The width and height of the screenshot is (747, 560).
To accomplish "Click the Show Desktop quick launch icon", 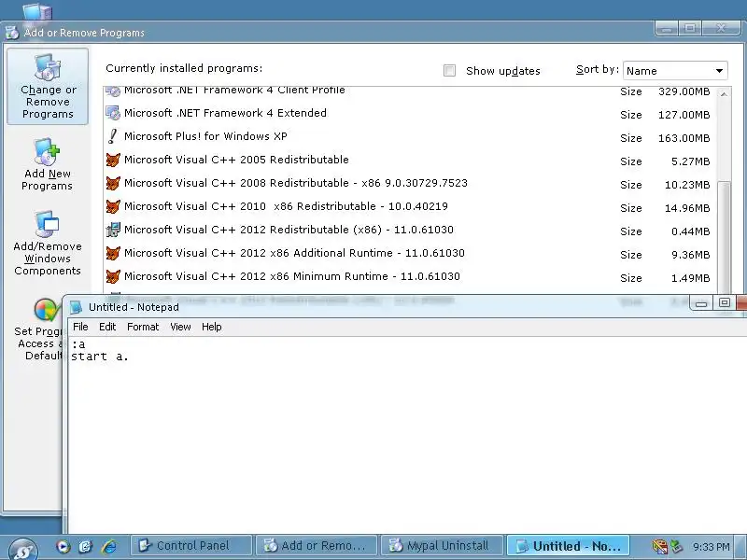I will pos(86,546).
